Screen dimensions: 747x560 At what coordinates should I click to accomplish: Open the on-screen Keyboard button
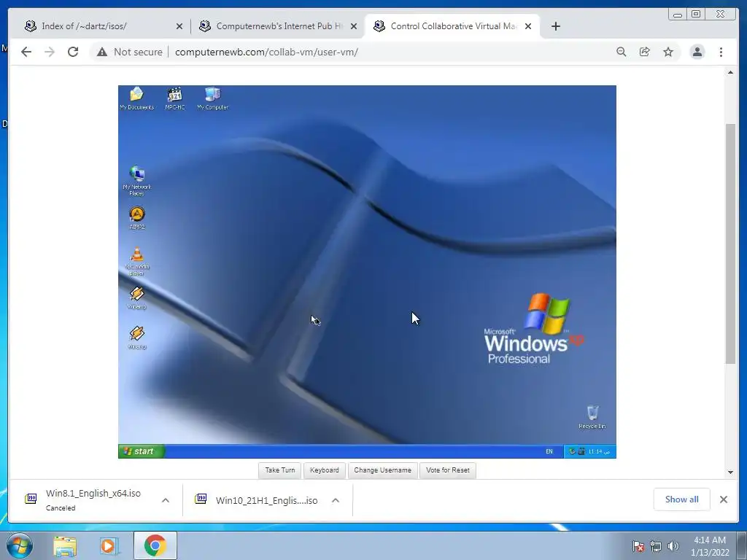tap(325, 470)
